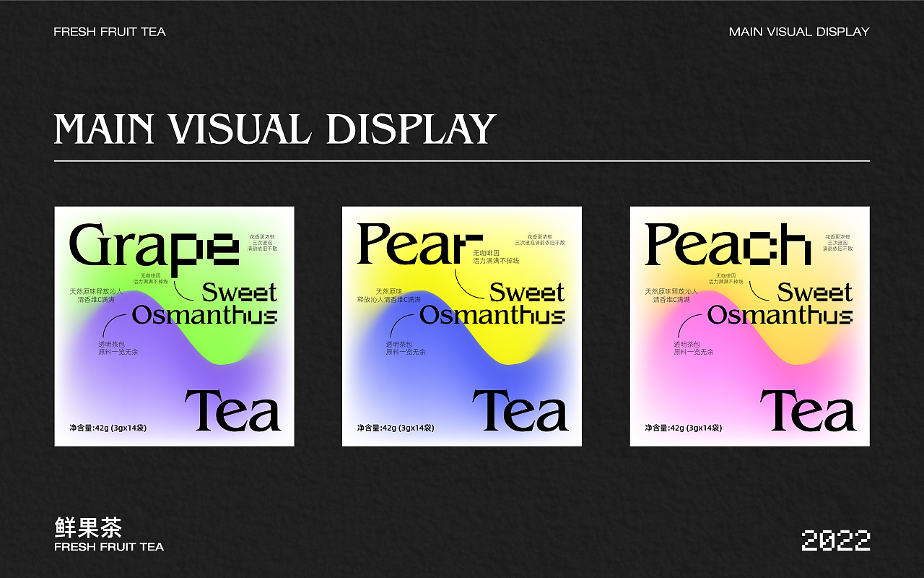Click 'Osmanthus' on the Pear card
The image size is (924, 578).
(492, 315)
